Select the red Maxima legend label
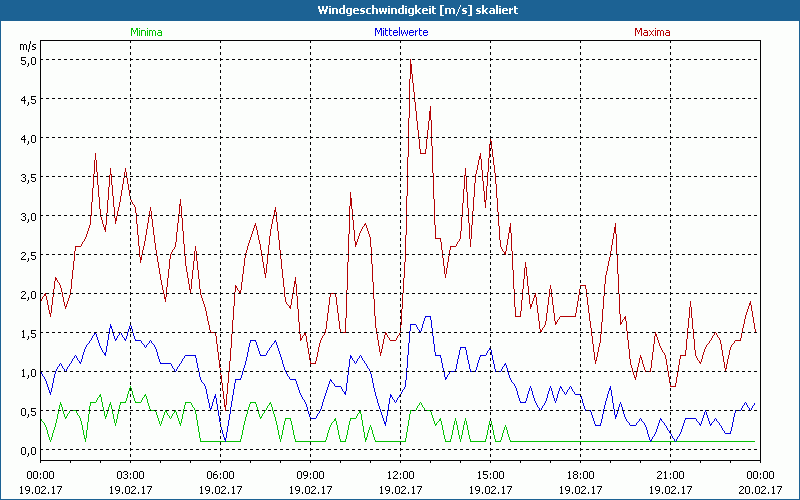Viewport: 800px width, 500px height. click(652, 32)
